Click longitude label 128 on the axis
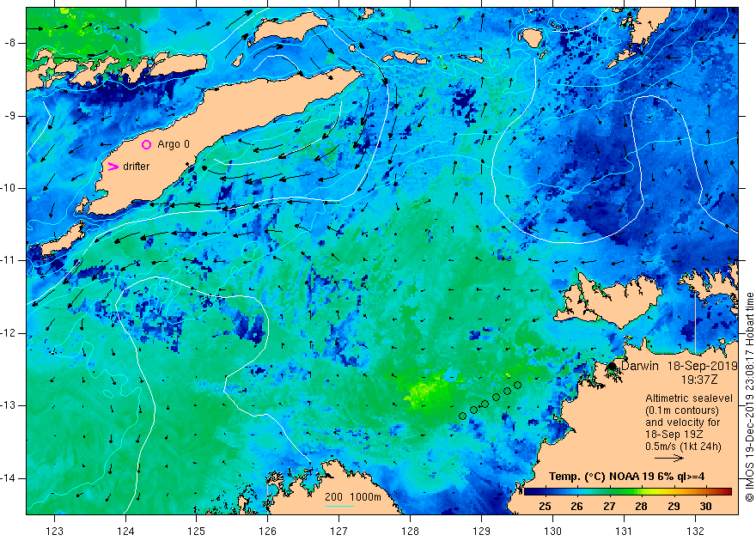Image resolution: width=756 pixels, height=541 pixels. click(x=411, y=531)
